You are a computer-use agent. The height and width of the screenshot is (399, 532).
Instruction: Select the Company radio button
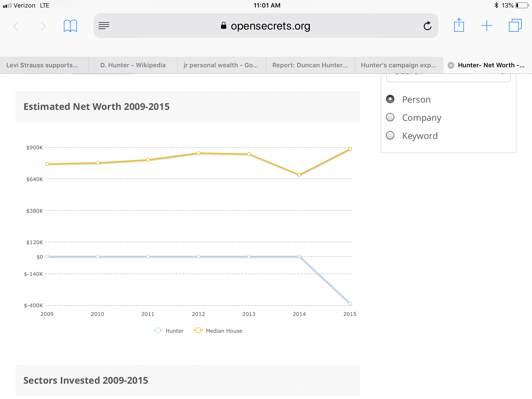click(x=390, y=117)
